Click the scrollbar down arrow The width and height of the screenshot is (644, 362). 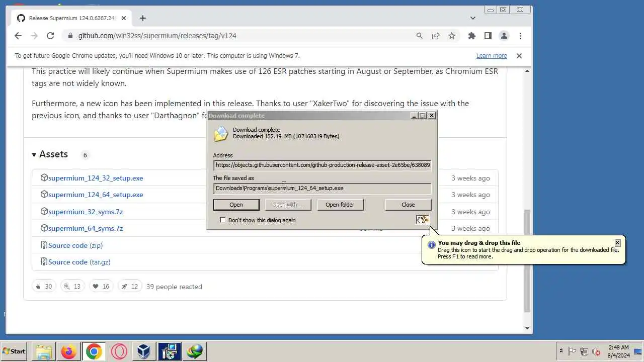coord(527,328)
